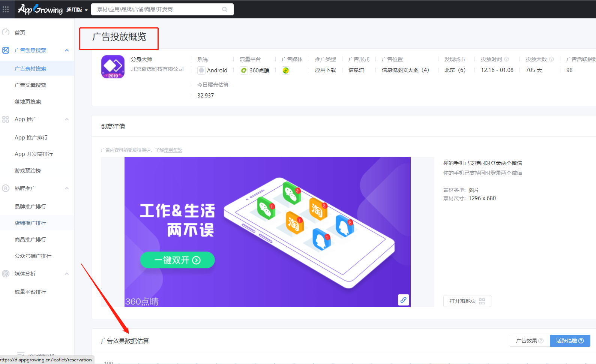
Task: Open App 开发商排行 ranking
Action: [x=34, y=154]
